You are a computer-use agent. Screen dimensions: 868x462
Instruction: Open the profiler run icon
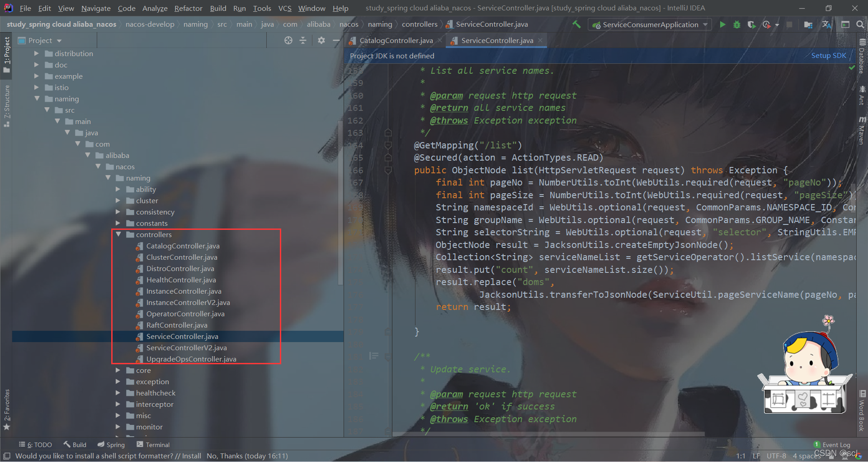click(767, 24)
